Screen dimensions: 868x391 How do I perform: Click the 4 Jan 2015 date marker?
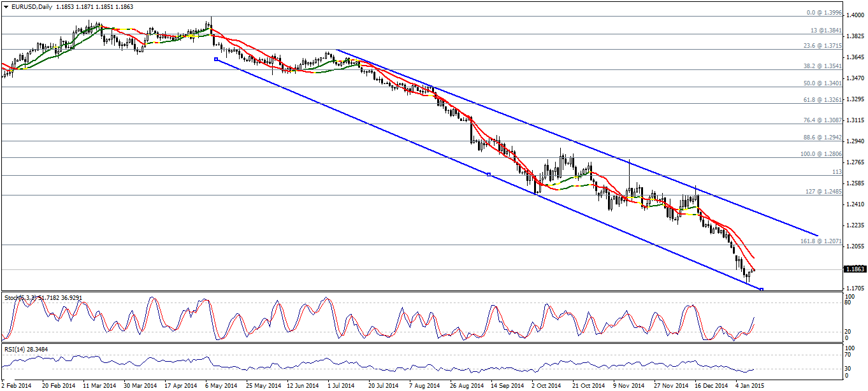[749, 386]
